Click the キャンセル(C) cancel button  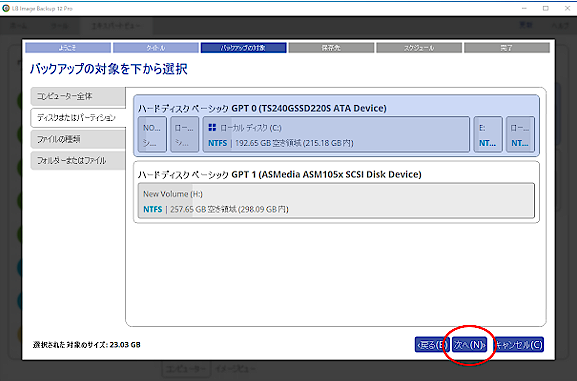[518, 345]
